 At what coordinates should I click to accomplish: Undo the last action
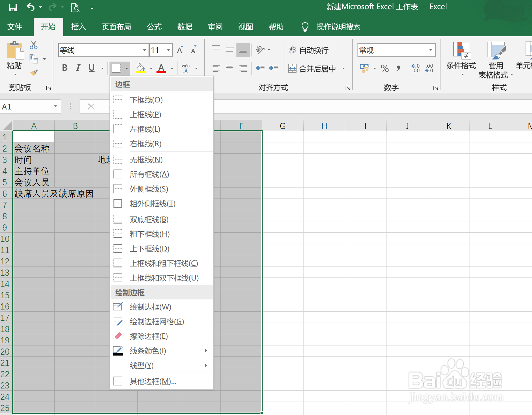[x=30, y=7]
